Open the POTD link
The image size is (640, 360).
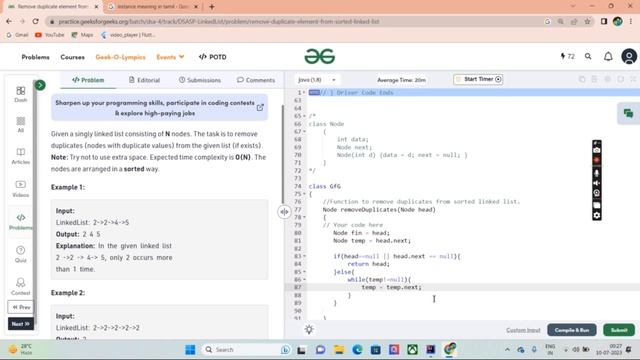(x=212, y=57)
